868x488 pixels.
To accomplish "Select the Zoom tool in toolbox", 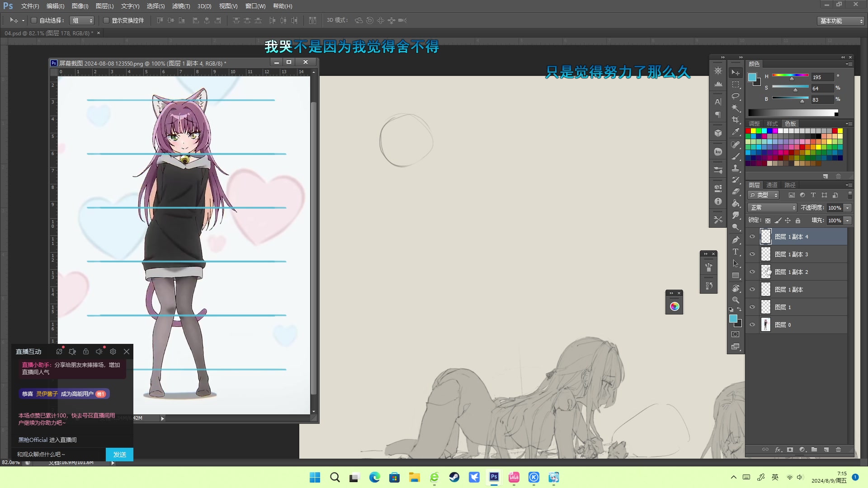I will (x=736, y=300).
